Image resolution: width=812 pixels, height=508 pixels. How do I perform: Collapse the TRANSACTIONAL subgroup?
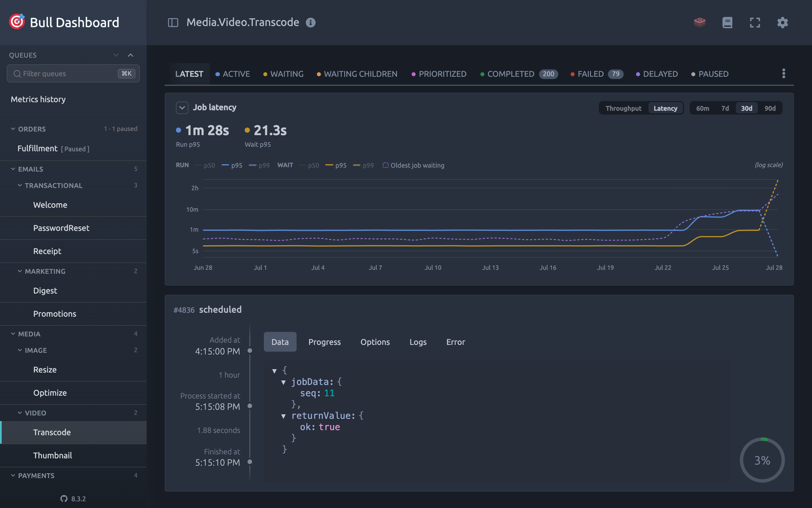[x=20, y=185]
